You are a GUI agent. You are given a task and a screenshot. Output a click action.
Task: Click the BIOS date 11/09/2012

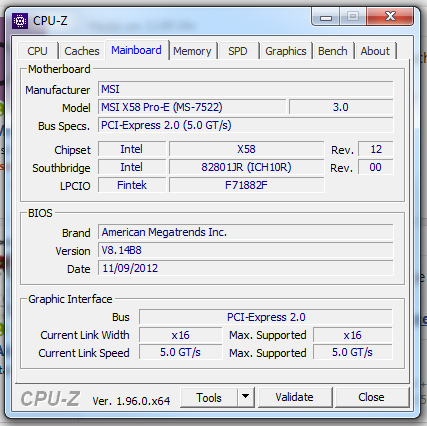coord(246,268)
